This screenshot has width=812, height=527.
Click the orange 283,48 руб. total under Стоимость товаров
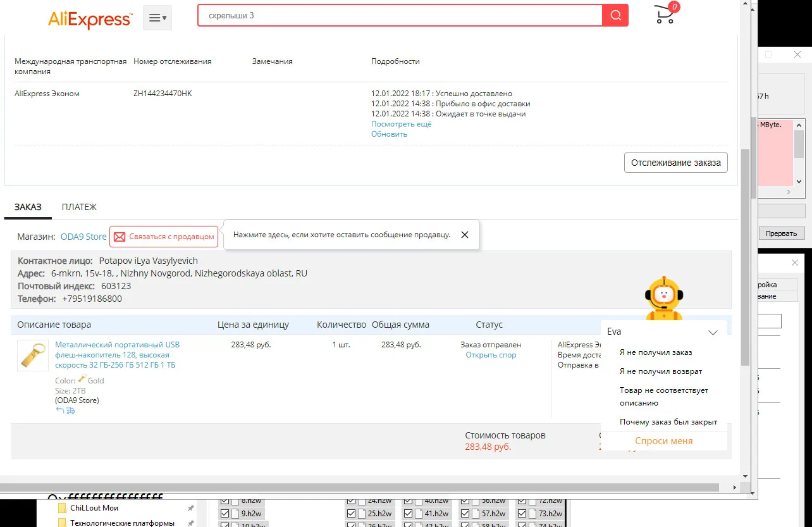point(488,447)
